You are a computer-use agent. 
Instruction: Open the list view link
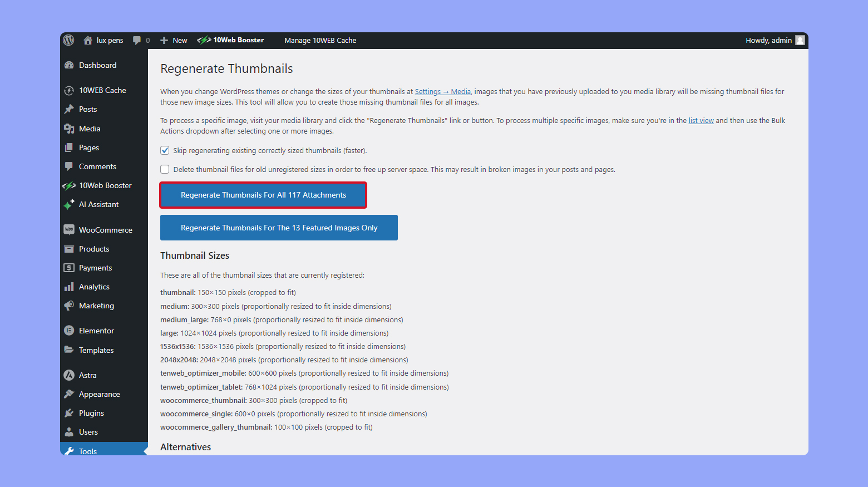(x=701, y=121)
